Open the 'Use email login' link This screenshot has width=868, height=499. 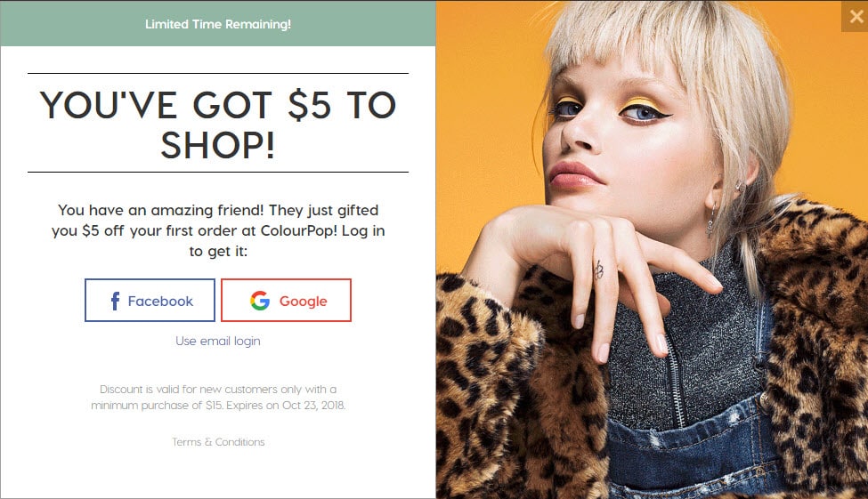(217, 341)
